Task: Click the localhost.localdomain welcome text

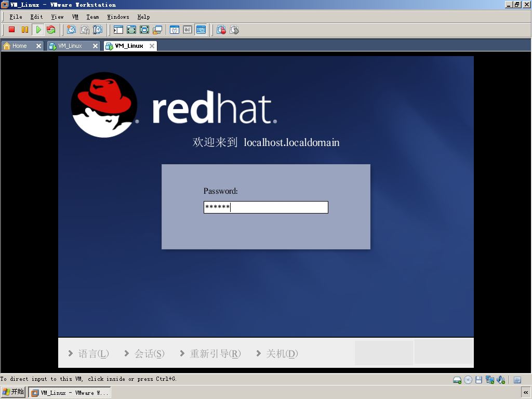Action: click(x=291, y=142)
